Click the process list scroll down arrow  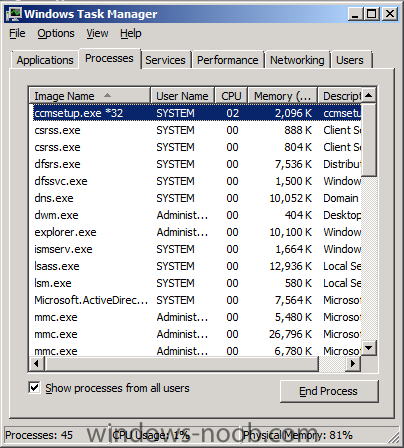pyautogui.click(x=368, y=348)
